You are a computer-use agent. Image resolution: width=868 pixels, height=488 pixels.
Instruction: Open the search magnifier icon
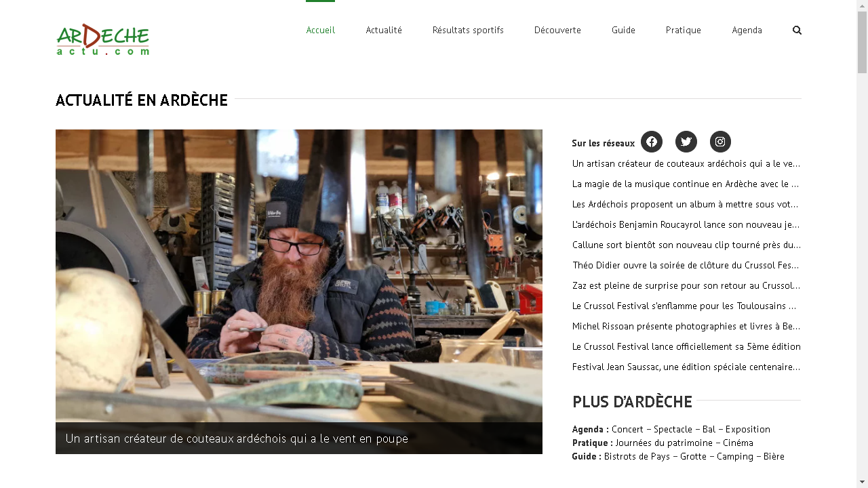[x=797, y=30]
